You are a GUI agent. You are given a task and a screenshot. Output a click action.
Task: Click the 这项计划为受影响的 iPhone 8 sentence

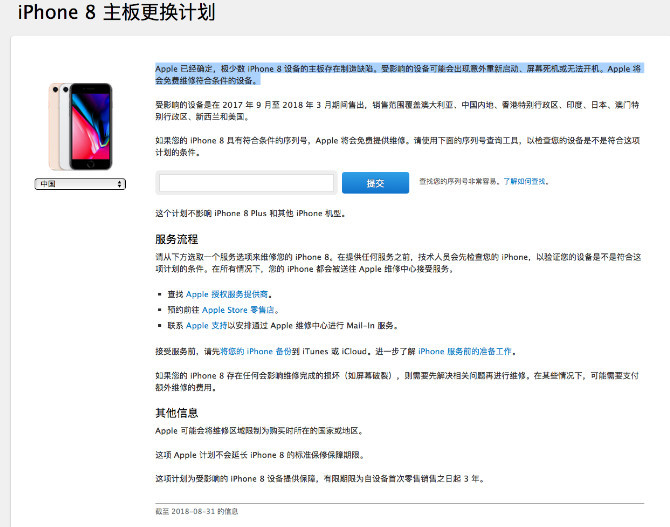[x=320, y=479]
